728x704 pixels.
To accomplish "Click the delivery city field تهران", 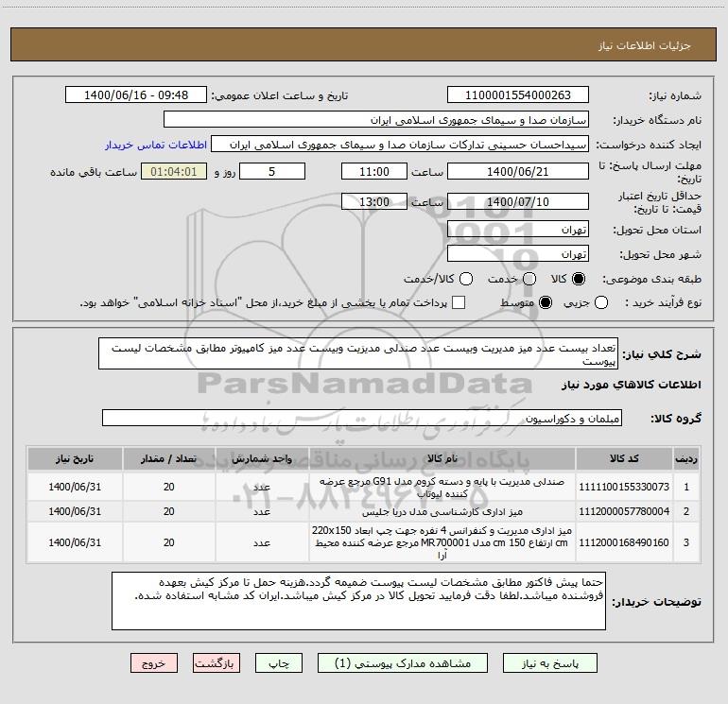I will (518, 254).
